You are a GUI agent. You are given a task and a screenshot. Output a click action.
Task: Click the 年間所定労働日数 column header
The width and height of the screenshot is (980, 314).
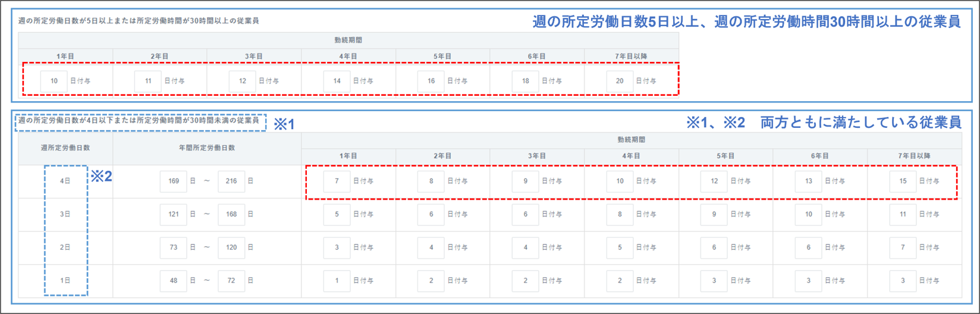207,148
